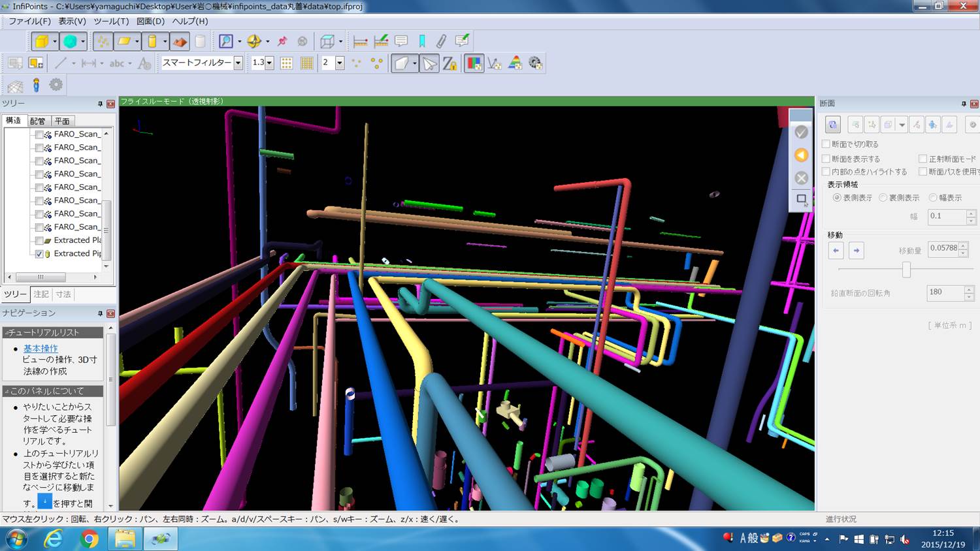The height and width of the screenshot is (551, 980).
Task: Click the 移動 slider handle
Action: tap(906, 269)
